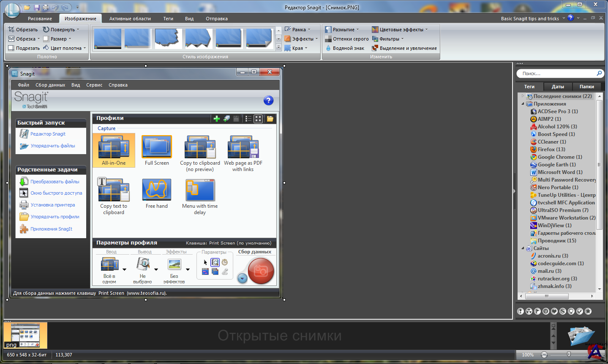Toggle the dollar sign flag
This screenshot has height=364, width=608.
pos(563,311)
